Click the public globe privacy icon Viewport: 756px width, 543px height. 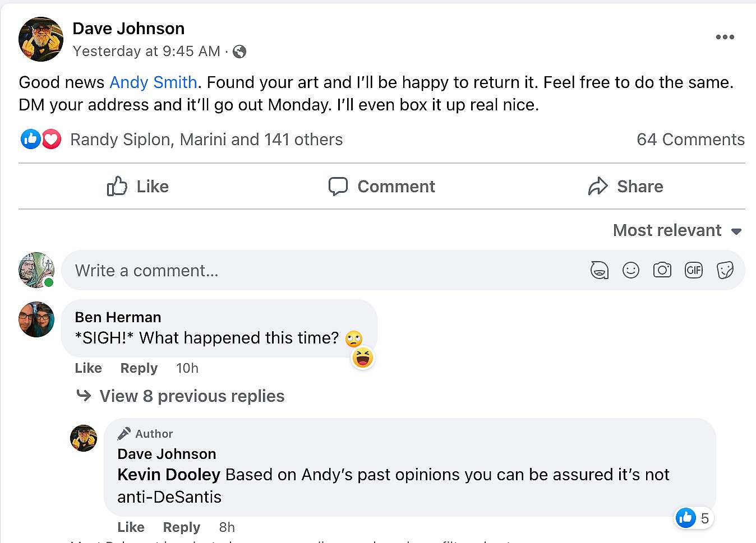239,52
